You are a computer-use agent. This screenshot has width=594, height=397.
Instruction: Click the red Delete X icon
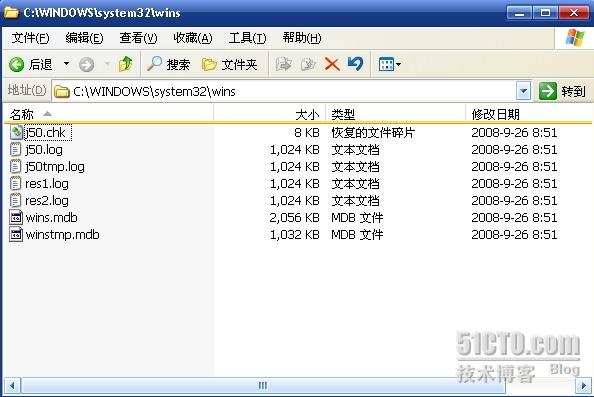point(332,64)
